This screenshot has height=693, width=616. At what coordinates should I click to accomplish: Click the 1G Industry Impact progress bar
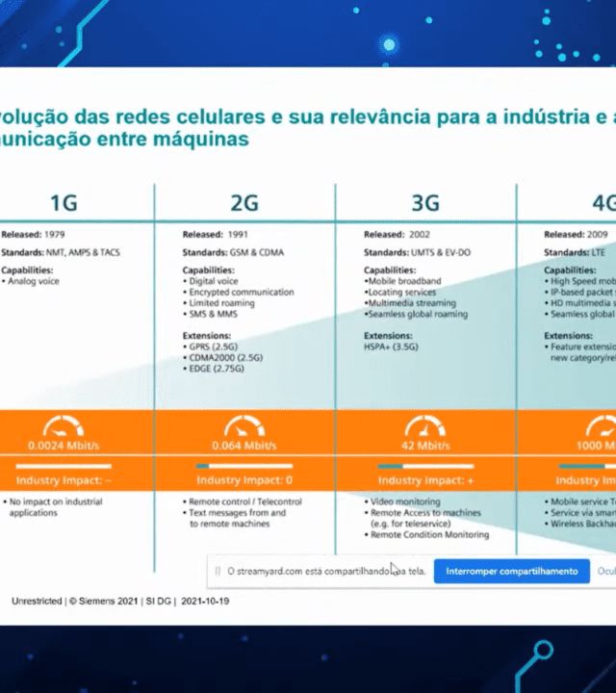click(x=64, y=466)
